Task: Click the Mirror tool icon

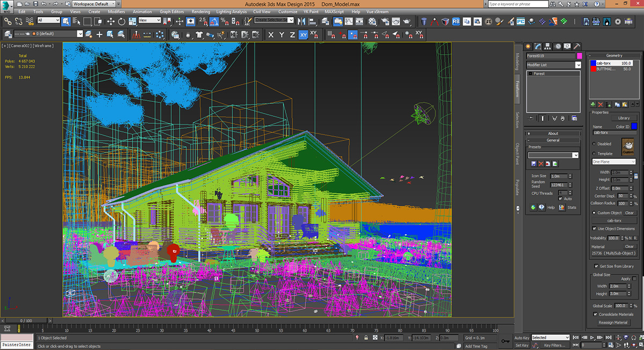Action: [301, 21]
